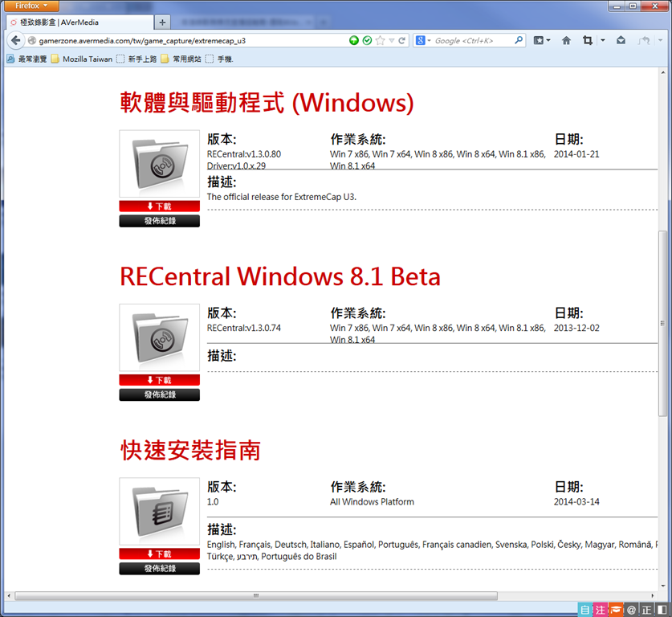Viewport: 672px width, 617px height.
Task: Open the dropdown next to share icon
Action: click(x=661, y=40)
